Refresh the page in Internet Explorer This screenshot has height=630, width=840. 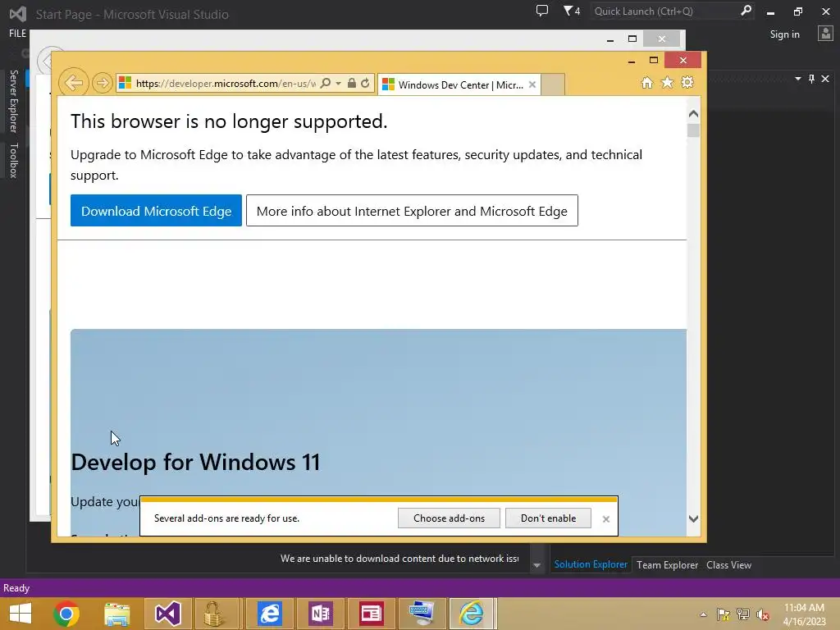point(365,83)
